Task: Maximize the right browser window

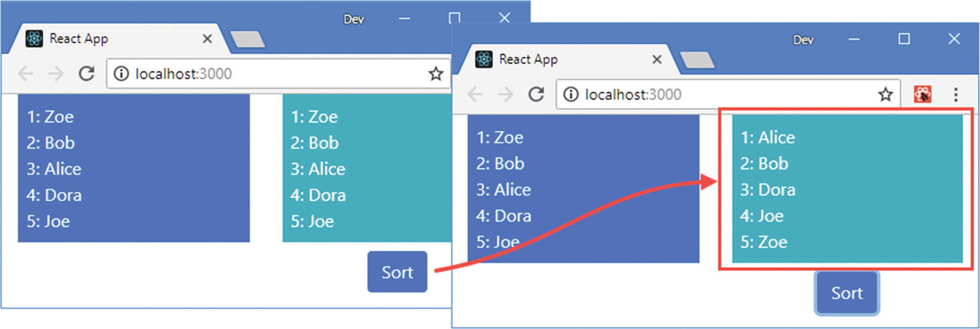Action: [904, 39]
